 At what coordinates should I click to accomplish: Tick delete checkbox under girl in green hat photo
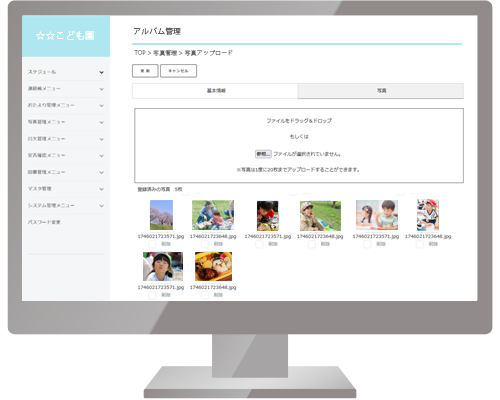click(x=152, y=295)
